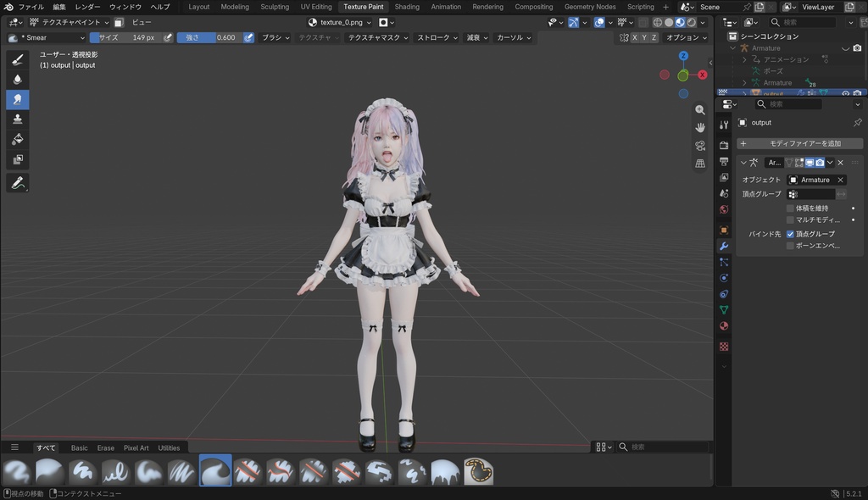Open the Material properties tab icon
The image size is (868, 500).
pos(724,326)
